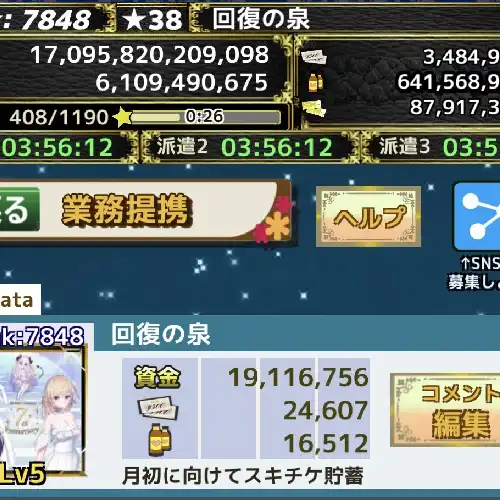Image resolution: width=500 pixels, height=500 pixels.
Task: Click the ticket icon in guild card
Action: point(158,408)
